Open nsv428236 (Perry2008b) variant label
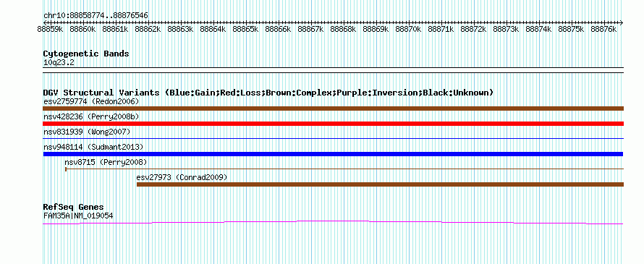This screenshot has height=264, width=644. point(91,116)
